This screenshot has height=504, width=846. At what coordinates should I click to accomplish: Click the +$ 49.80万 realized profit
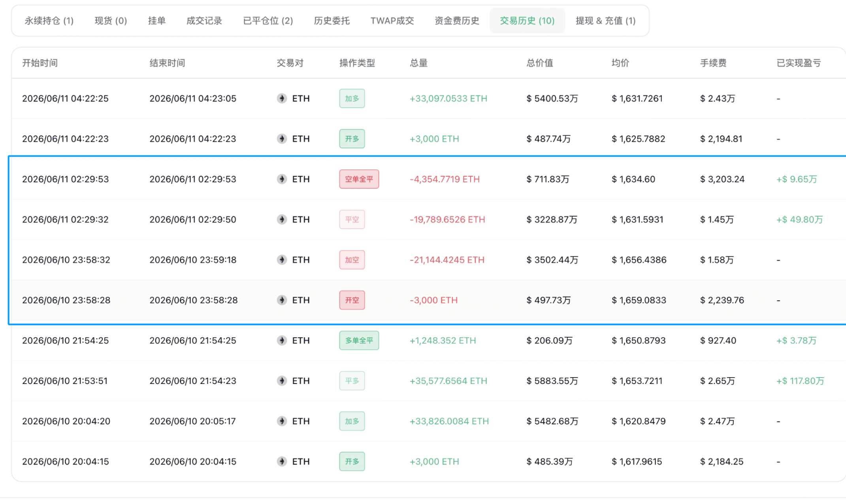800,219
